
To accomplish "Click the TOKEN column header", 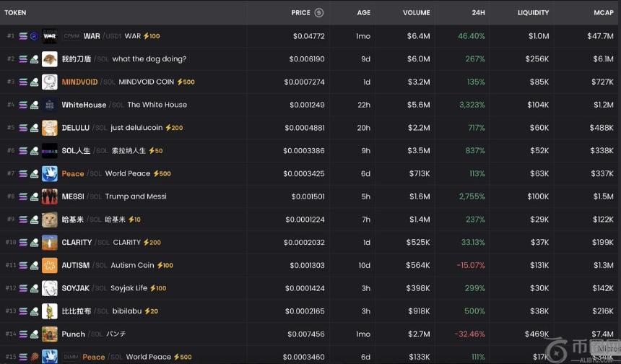I will tap(15, 13).
